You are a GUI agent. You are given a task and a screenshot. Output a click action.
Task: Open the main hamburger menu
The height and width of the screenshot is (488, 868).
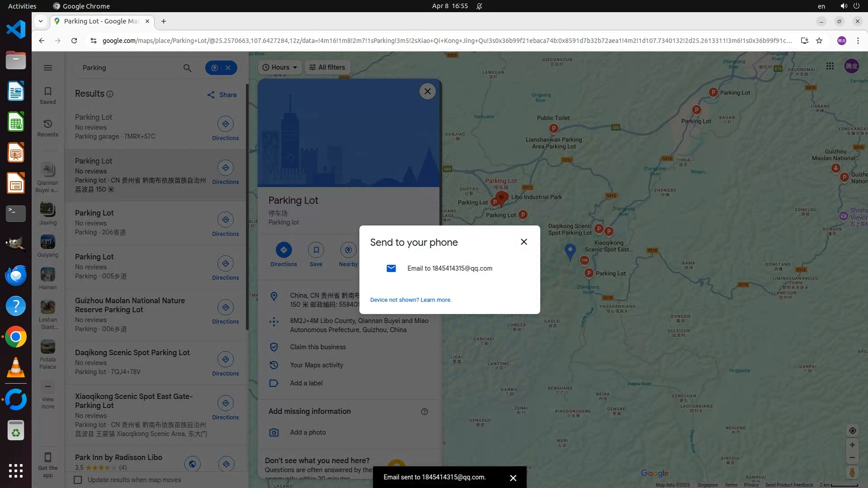[48, 68]
